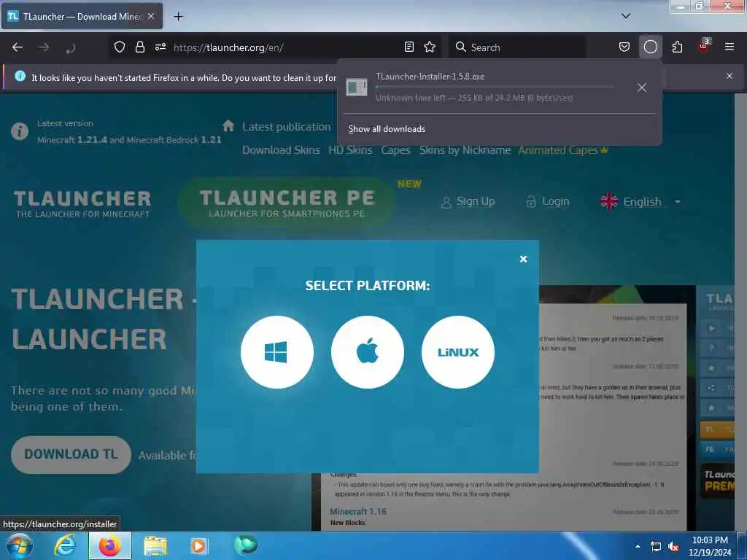747x560 pixels.
Task: Click the Login link
Action: coord(547,202)
